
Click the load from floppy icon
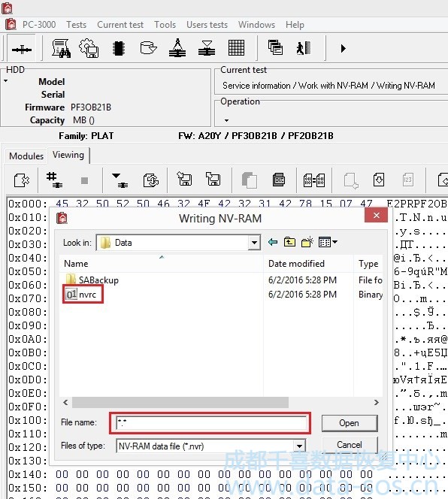(x=184, y=179)
